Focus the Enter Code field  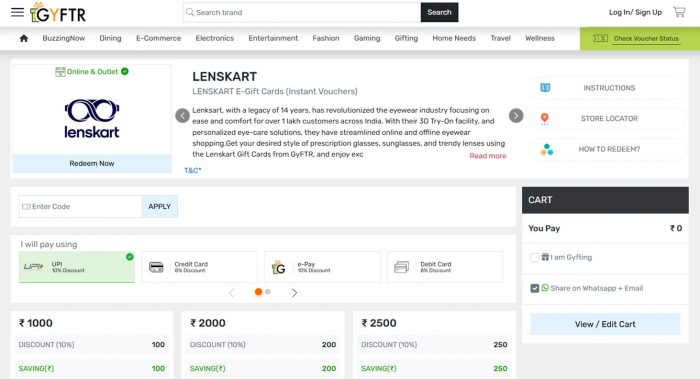[x=80, y=207]
